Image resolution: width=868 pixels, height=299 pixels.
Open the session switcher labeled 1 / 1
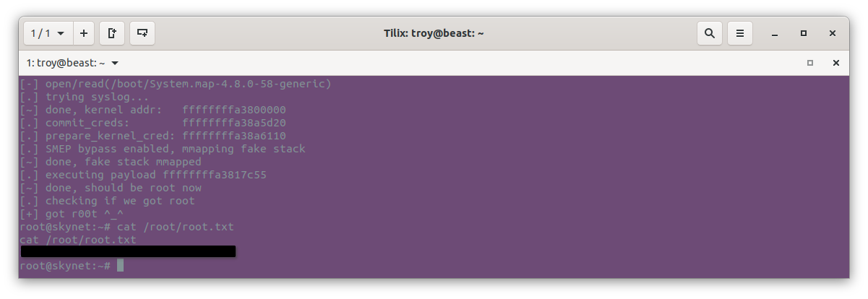(x=48, y=33)
